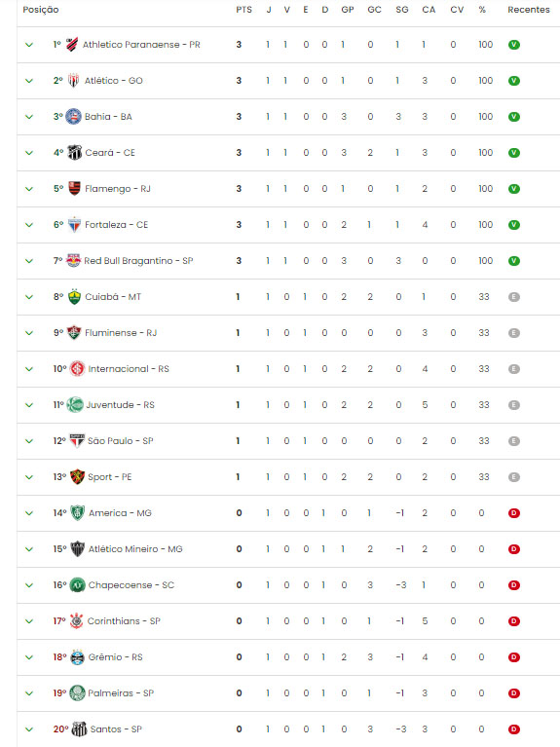Sort table by PTS column header
Image resolution: width=560 pixels, height=747 pixels.
244,10
